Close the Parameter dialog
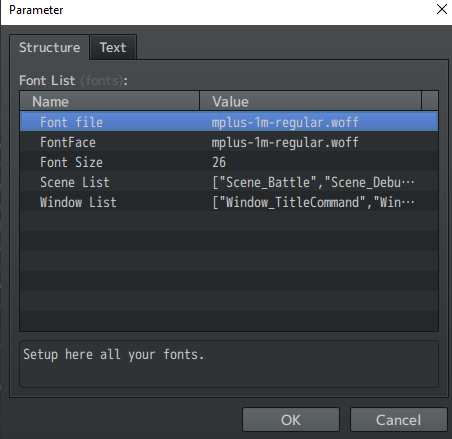The width and height of the screenshot is (452, 439). (x=442, y=9)
